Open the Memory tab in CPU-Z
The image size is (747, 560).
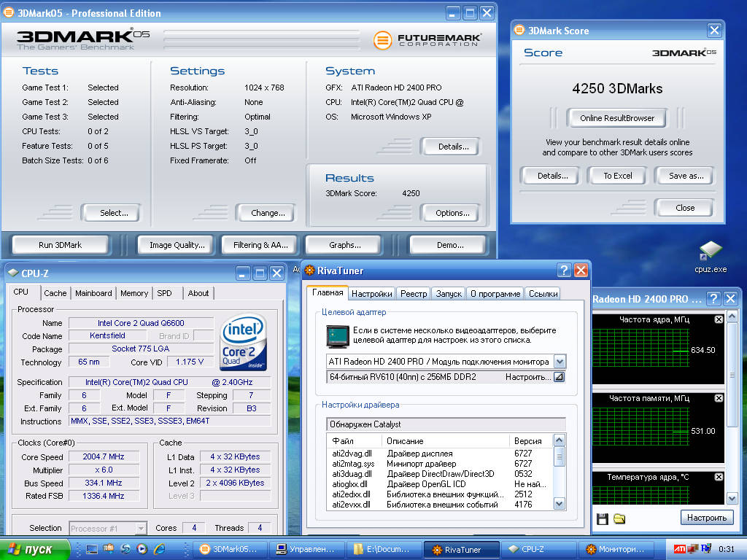pyautogui.click(x=134, y=293)
